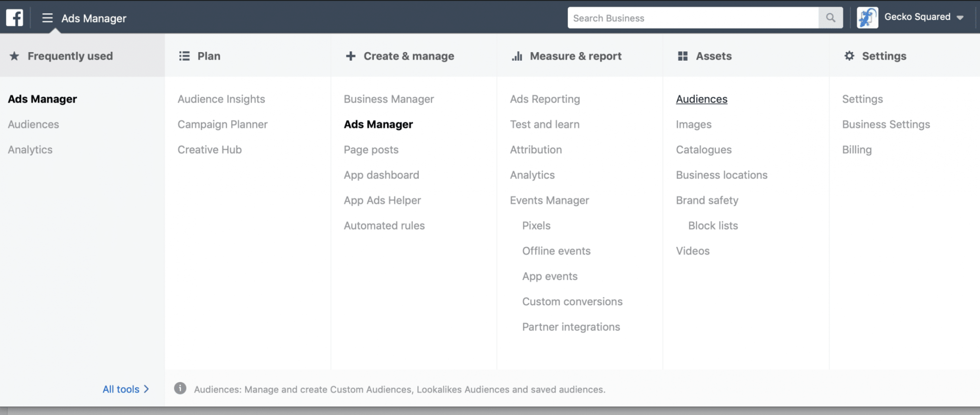Open the Gecko Squared account dropdown arrow
Image resolution: width=980 pixels, height=415 pixels.
pos(960,18)
